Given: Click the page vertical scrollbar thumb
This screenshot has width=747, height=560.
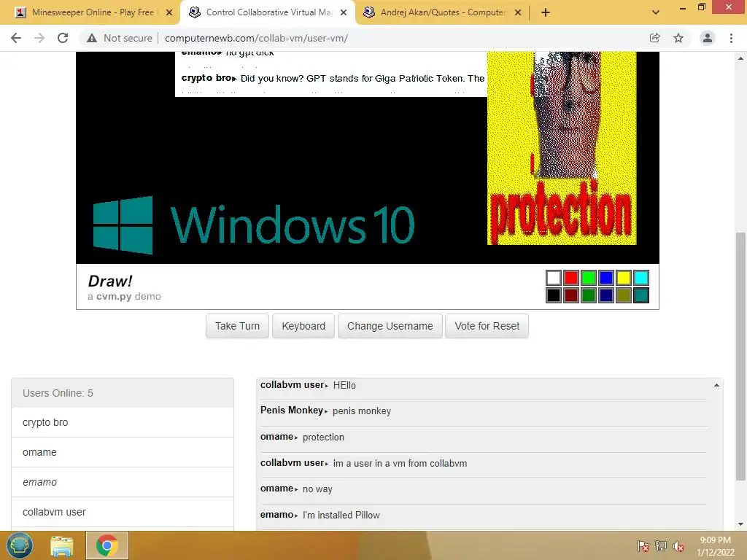Looking at the screenshot, I should click(x=740, y=356).
